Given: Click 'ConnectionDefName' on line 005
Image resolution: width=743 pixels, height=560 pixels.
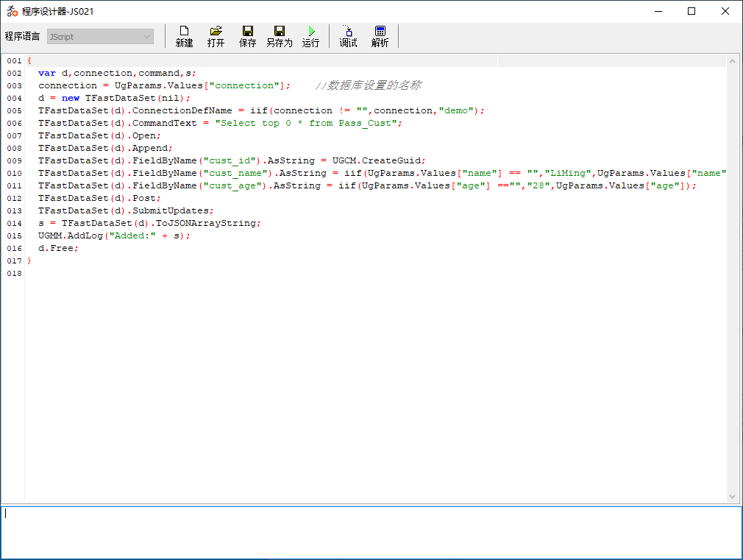Looking at the screenshot, I should tap(182, 110).
